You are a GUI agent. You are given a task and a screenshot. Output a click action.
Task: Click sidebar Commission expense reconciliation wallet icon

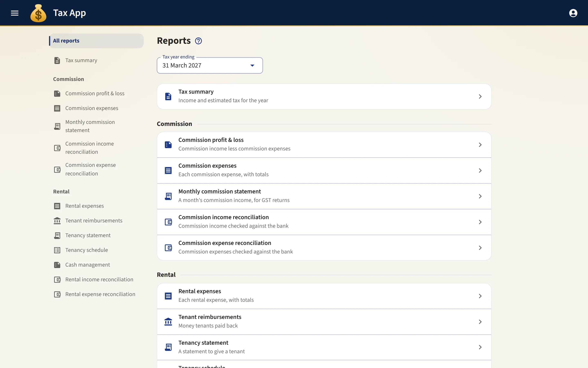[x=57, y=169]
